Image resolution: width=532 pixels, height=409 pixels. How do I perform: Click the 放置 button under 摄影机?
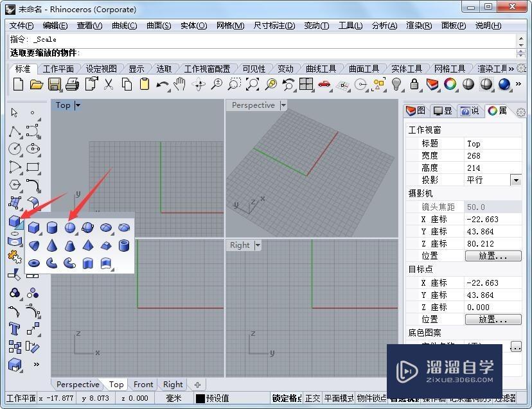[493, 256]
